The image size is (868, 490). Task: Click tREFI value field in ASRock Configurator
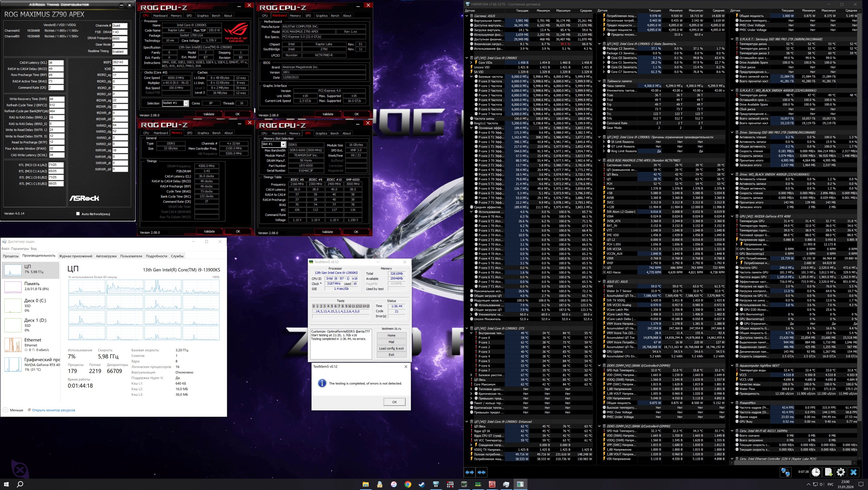120,62
